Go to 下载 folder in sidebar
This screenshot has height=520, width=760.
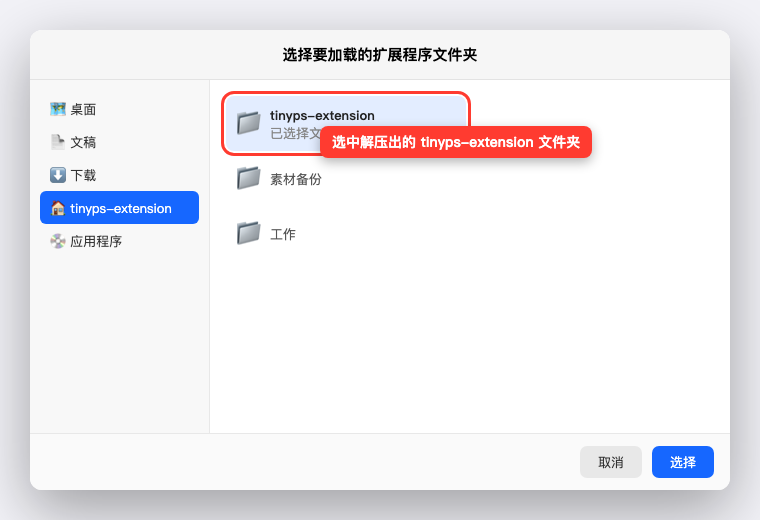pyautogui.click(x=119, y=175)
